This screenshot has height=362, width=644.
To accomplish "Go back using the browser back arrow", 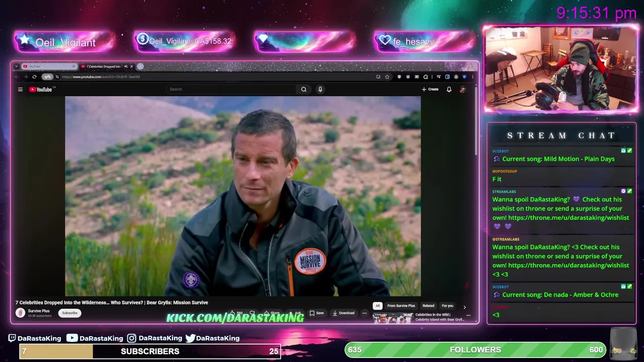I will point(17,77).
